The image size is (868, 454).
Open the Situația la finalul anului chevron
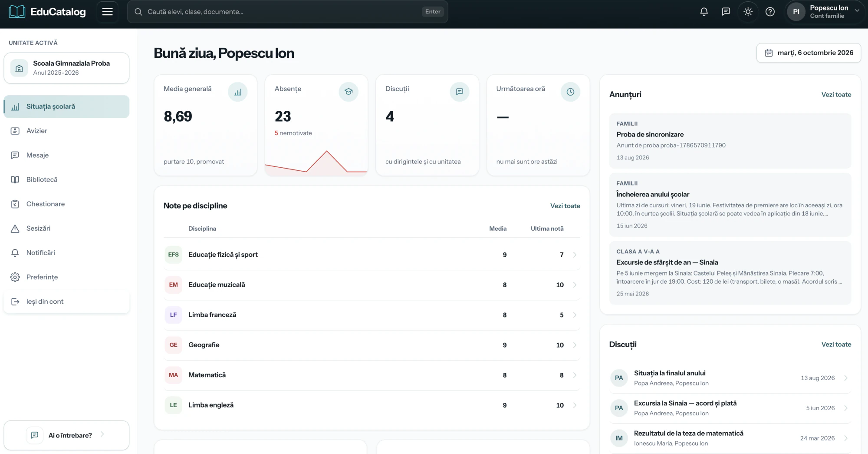click(846, 378)
